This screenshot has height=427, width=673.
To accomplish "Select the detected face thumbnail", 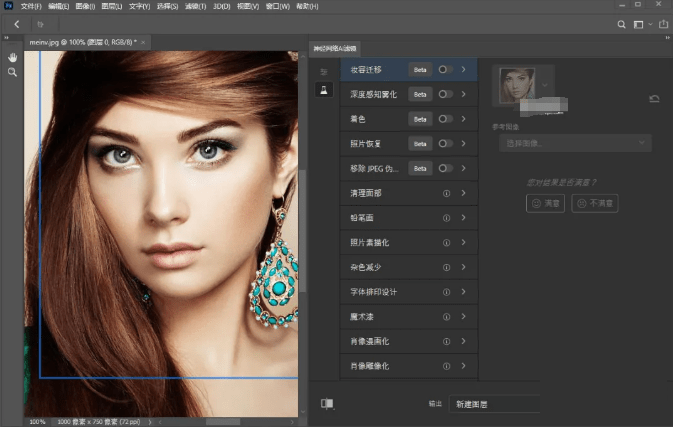I will [517, 85].
